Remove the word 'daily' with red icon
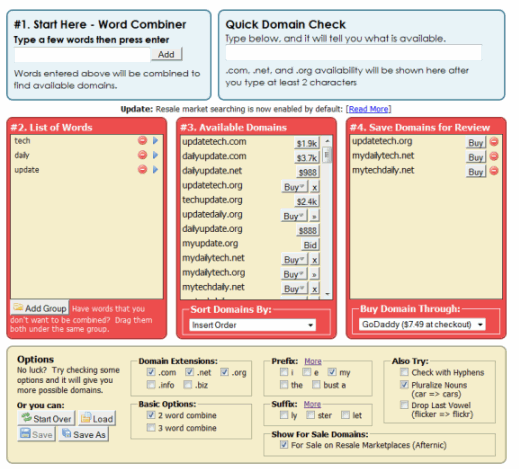The width and height of the screenshot is (519, 469). 142,155
